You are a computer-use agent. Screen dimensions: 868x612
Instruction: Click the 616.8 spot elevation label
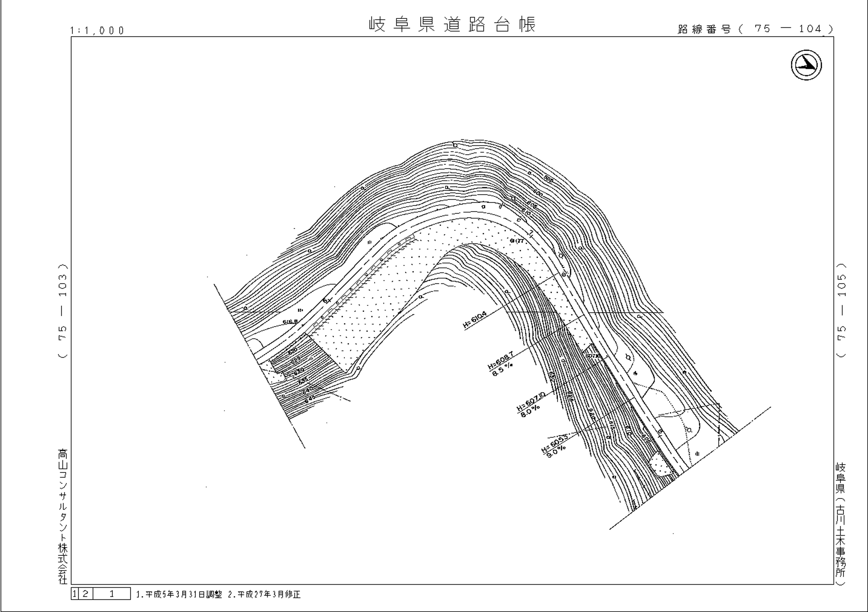[x=290, y=322]
